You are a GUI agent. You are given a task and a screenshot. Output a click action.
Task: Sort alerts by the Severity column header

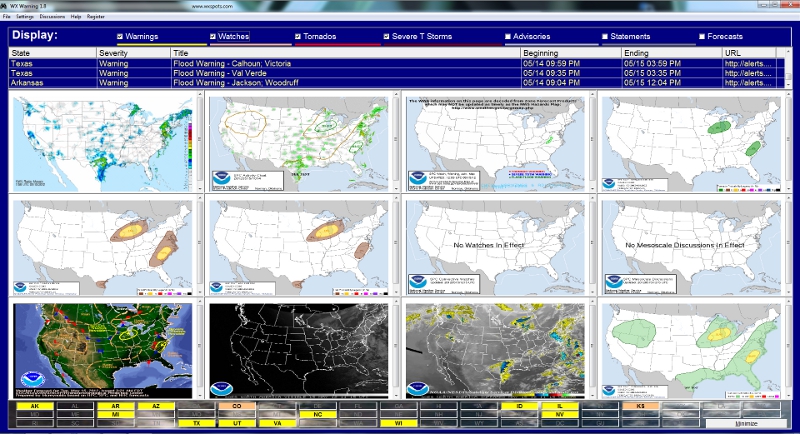113,52
